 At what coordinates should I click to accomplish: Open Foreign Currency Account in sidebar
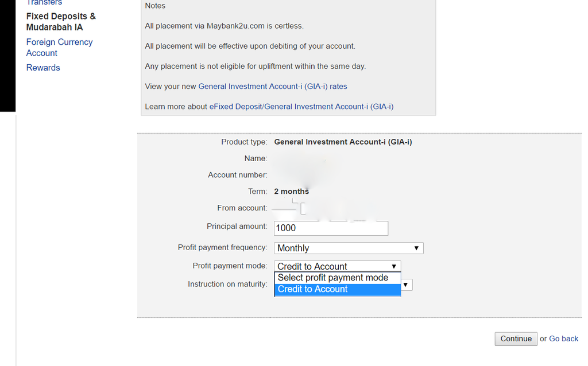click(x=59, y=48)
